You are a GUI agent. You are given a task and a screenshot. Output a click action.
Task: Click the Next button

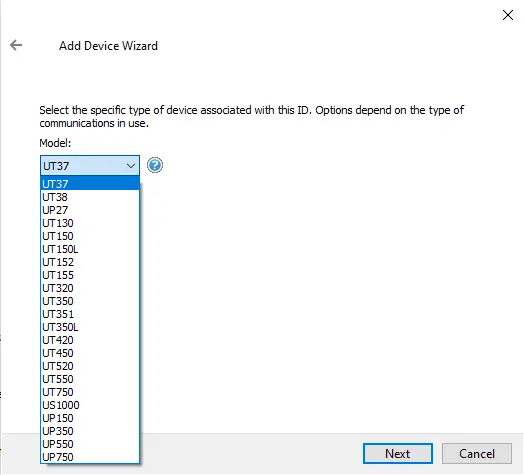tap(398, 454)
